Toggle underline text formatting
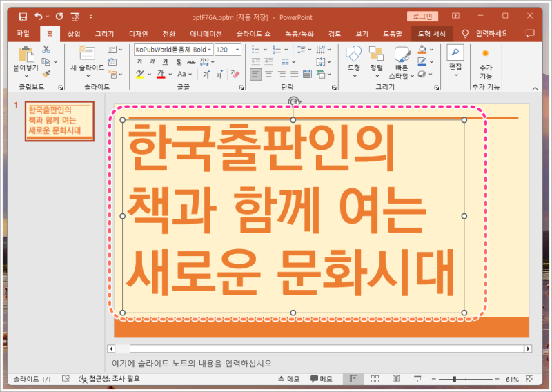 (x=166, y=61)
